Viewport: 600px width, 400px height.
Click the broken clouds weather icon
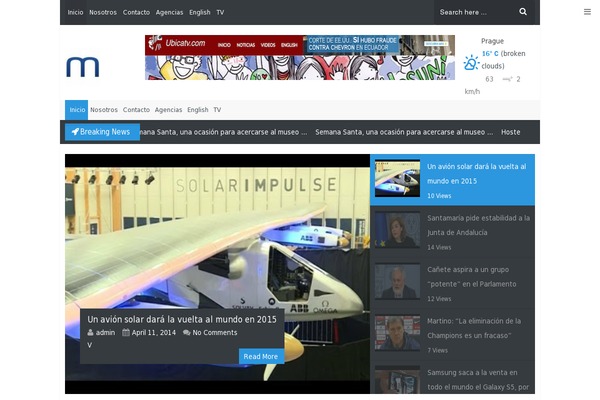[x=471, y=63]
